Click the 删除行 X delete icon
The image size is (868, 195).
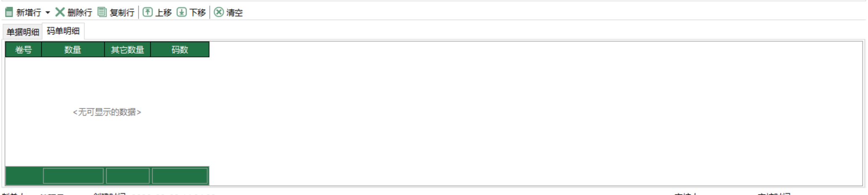tap(60, 12)
